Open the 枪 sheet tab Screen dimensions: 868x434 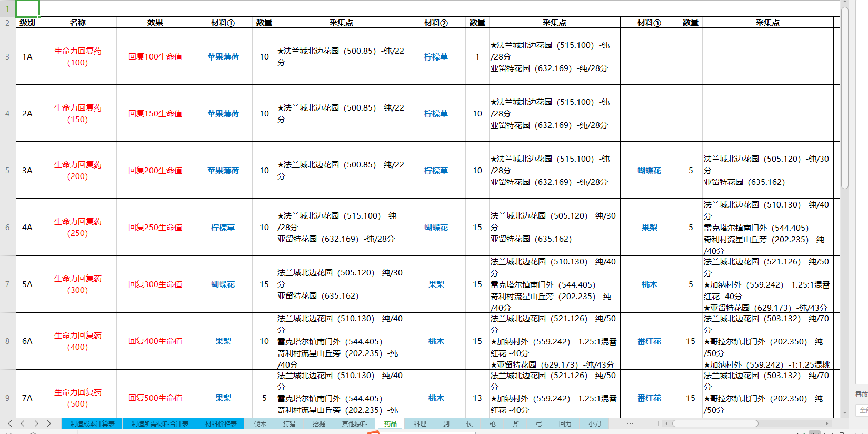pos(492,423)
